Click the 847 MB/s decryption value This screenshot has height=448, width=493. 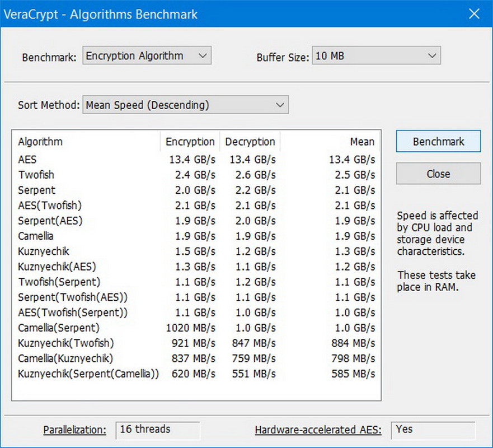click(x=253, y=343)
